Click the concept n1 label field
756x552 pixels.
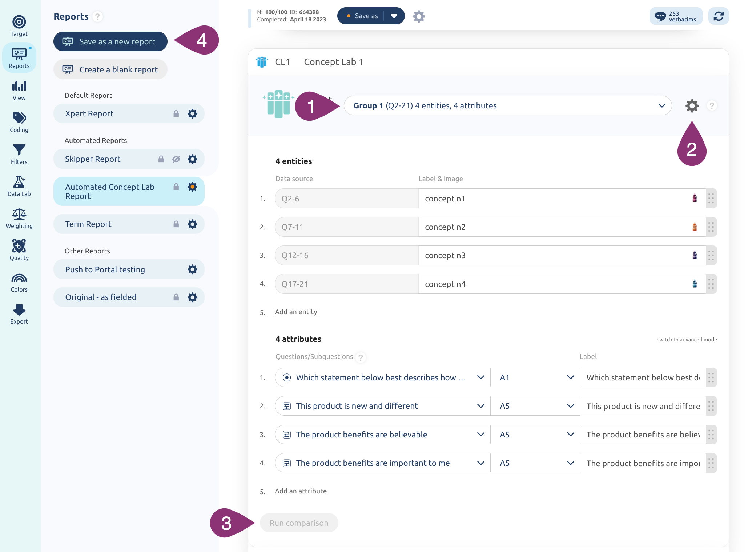(562, 198)
